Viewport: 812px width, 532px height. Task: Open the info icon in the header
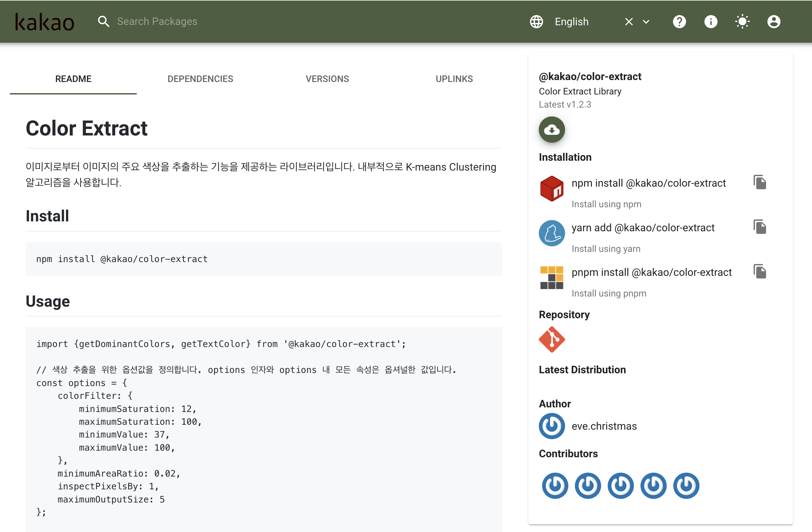(711, 22)
